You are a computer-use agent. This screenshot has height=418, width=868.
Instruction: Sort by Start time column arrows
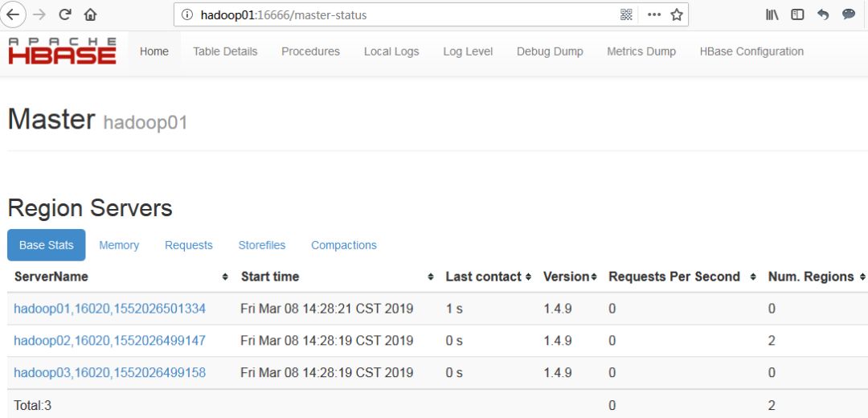point(431,277)
